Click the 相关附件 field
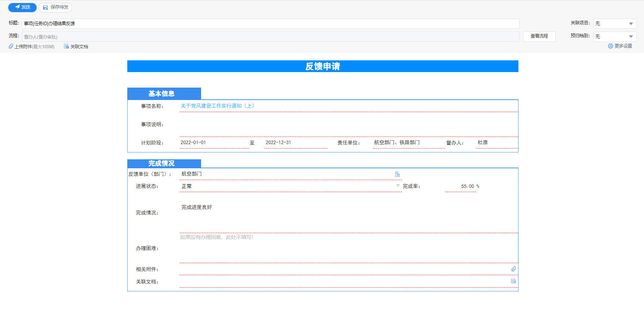 pyautogui.click(x=349, y=269)
